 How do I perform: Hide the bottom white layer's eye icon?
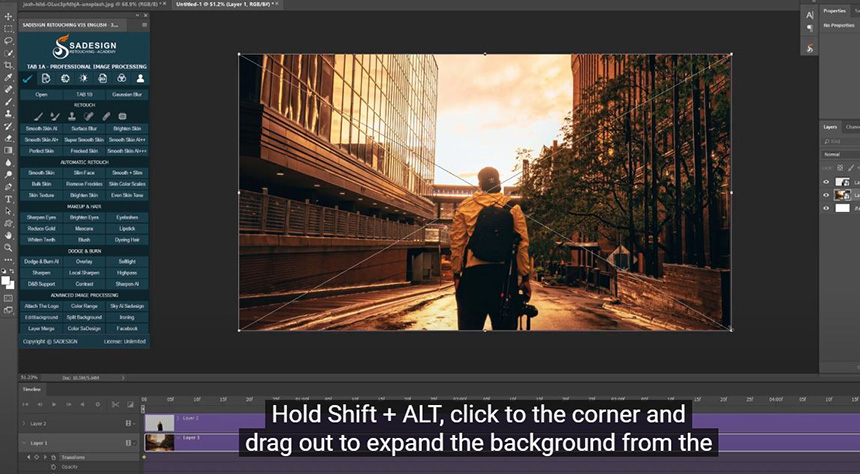pyautogui.click(x=826, y=208)
